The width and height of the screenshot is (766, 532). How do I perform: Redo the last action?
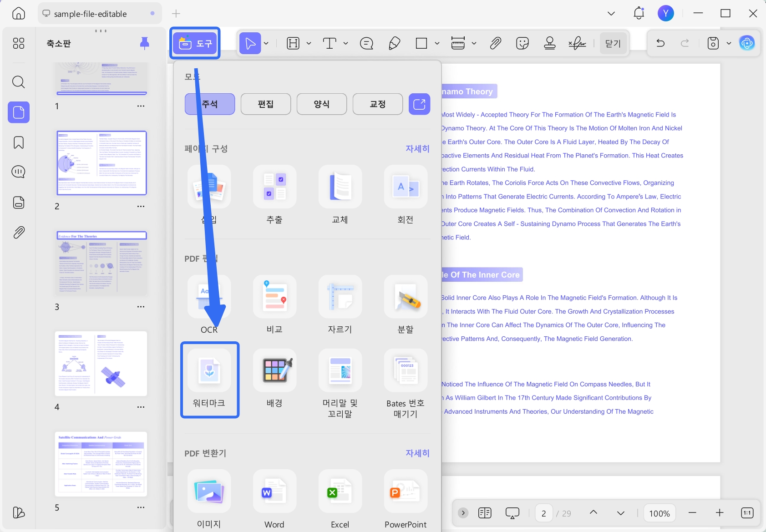click(x=685, y=43)
